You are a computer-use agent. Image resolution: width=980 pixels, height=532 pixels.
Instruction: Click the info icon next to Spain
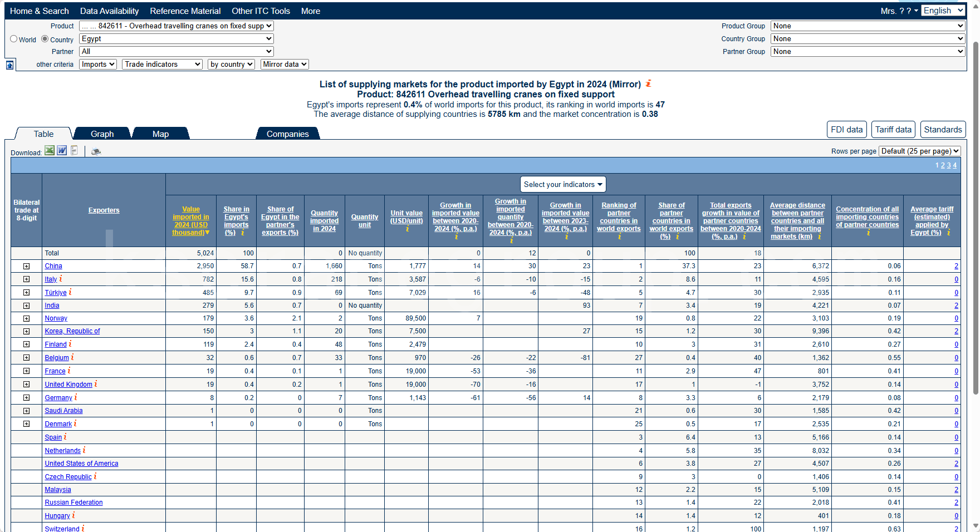click(65, 437)
